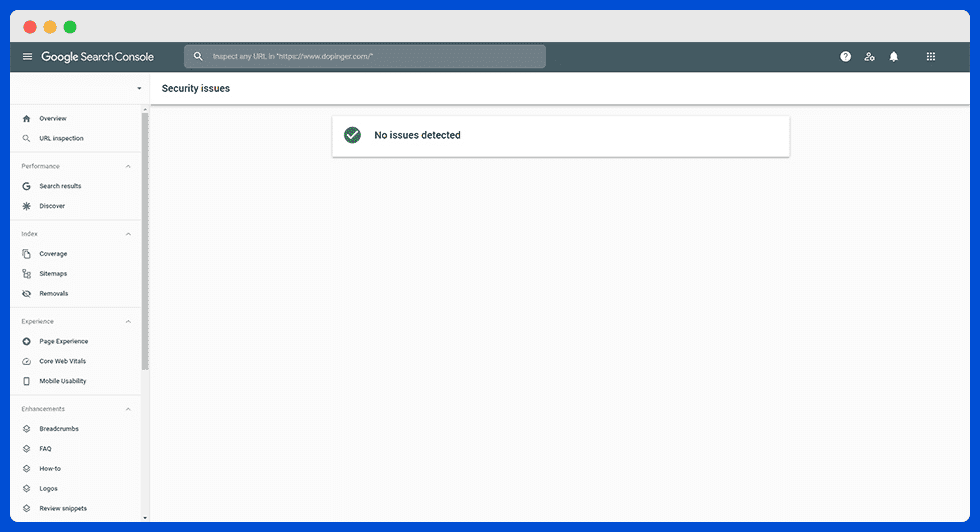Collapse the Experience section

[128, 321]
